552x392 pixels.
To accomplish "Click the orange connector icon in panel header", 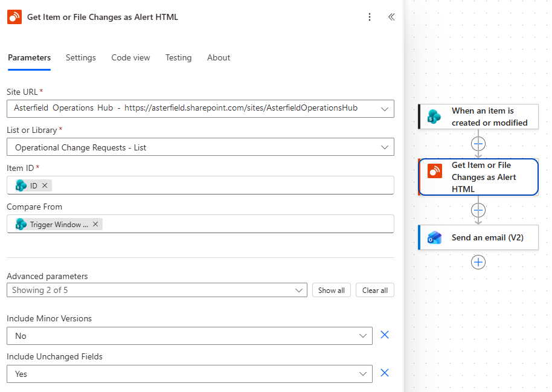I will pos(14,17).
